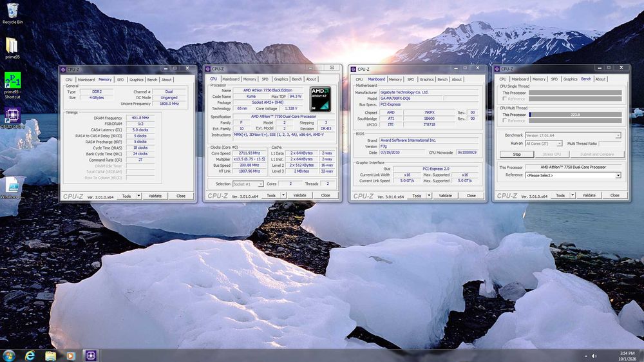Open the Windows Start menu orb
The image size is (644, 362).
(9, 356)
